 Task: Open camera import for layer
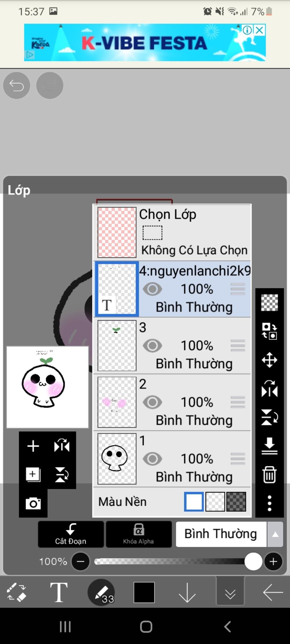coord(33,503)
